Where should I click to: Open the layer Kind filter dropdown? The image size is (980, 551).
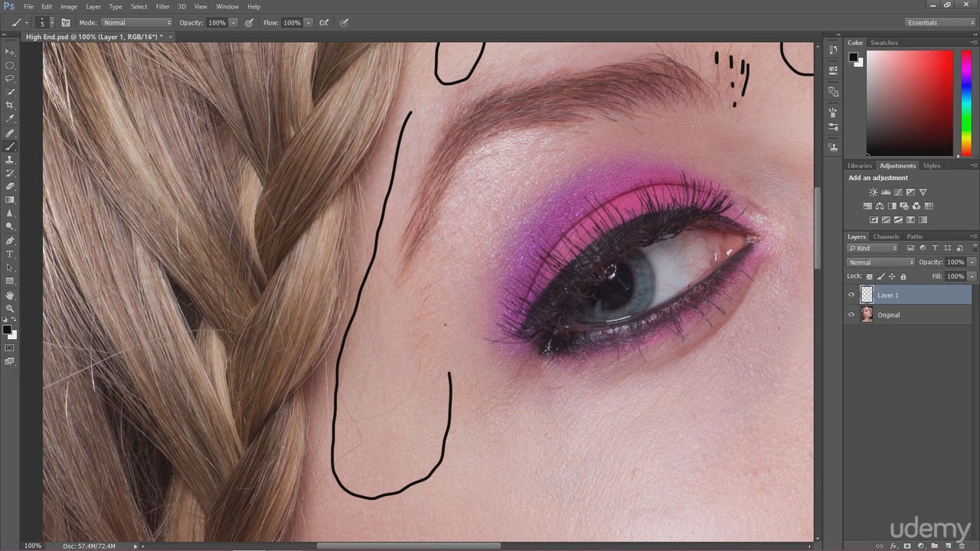point(873,248)
